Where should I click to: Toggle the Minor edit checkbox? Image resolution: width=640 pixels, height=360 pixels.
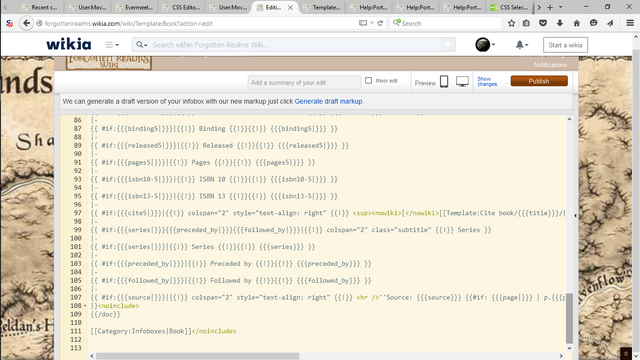pyautogui.click(x=369, y=80)
